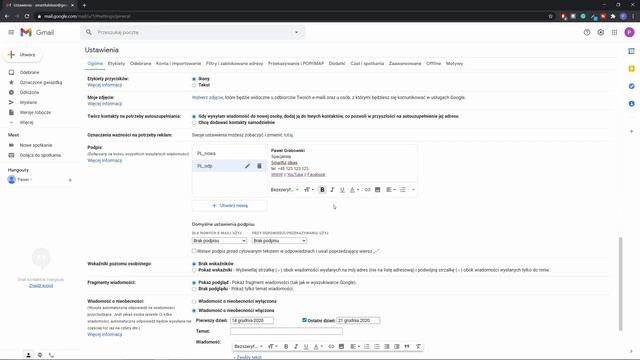Click Utwórz compose button

(23, 55)
